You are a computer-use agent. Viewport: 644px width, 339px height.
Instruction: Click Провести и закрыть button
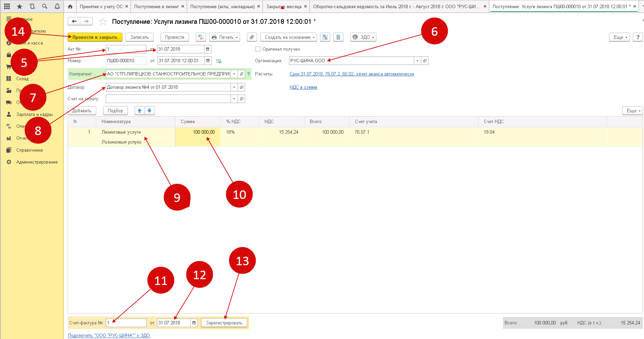[95, 37]
